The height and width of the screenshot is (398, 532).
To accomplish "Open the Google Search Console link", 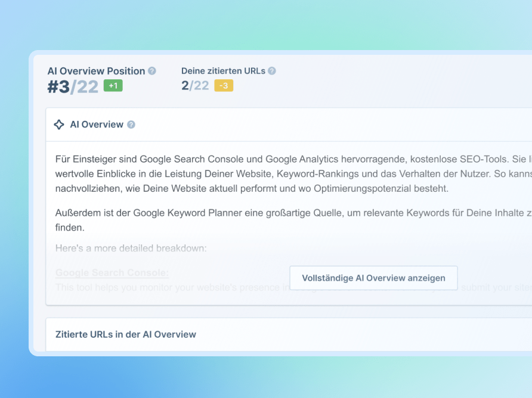I will [112, 273].
